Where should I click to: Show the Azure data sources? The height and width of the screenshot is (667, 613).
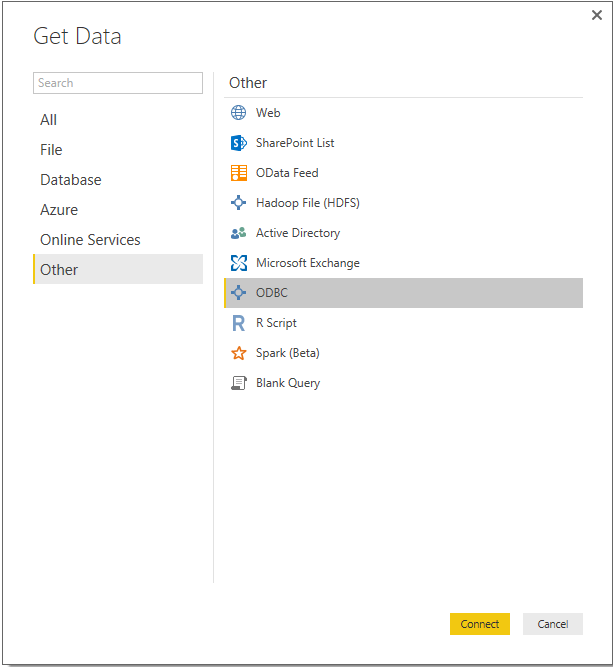[59, 210]
